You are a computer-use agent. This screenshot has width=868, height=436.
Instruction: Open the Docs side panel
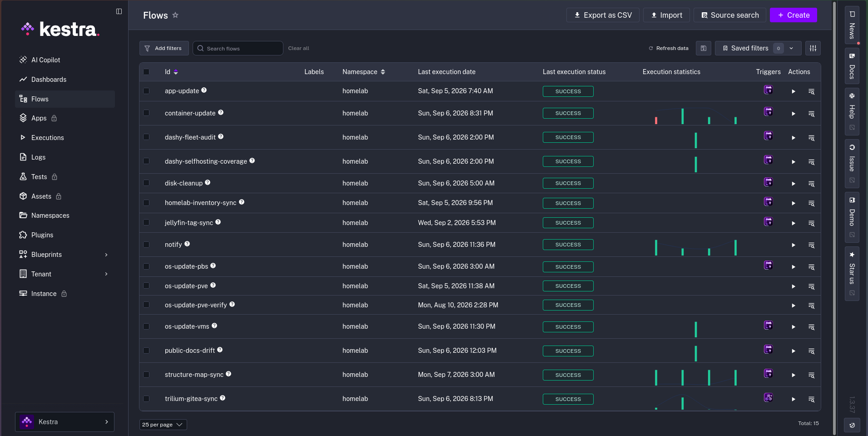coord(852,66)
